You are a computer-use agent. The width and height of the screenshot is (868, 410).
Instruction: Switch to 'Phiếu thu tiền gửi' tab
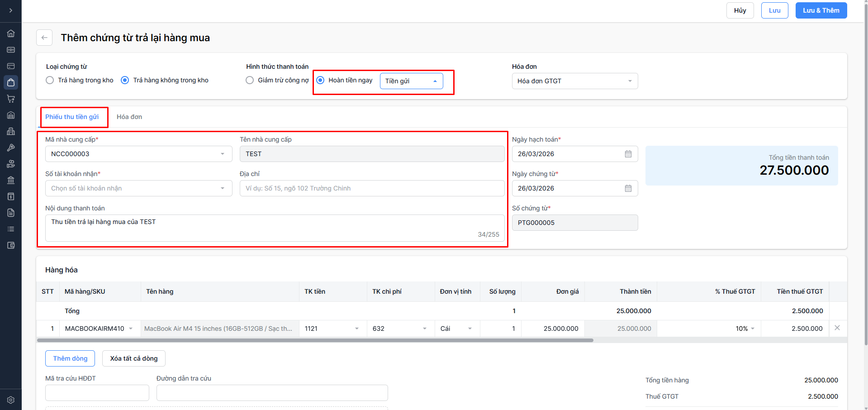tap(72, 117)
